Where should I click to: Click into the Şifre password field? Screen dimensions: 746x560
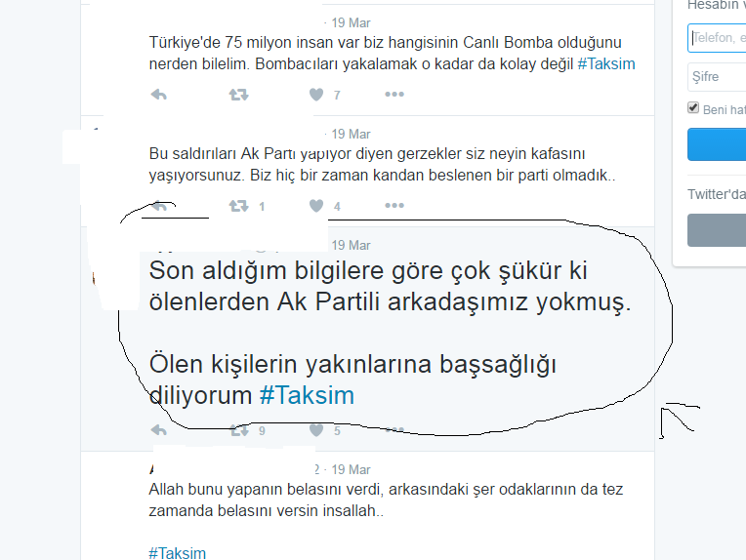(717, 76)
